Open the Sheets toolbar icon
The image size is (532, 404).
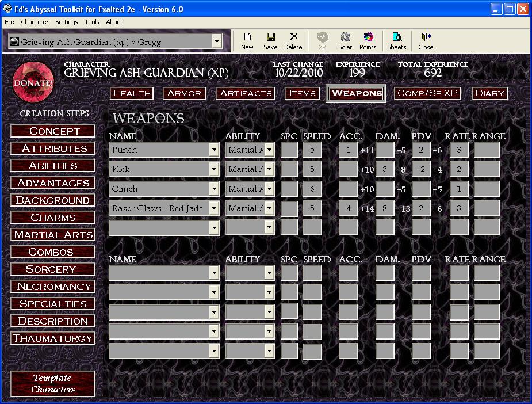pos(396,41)
